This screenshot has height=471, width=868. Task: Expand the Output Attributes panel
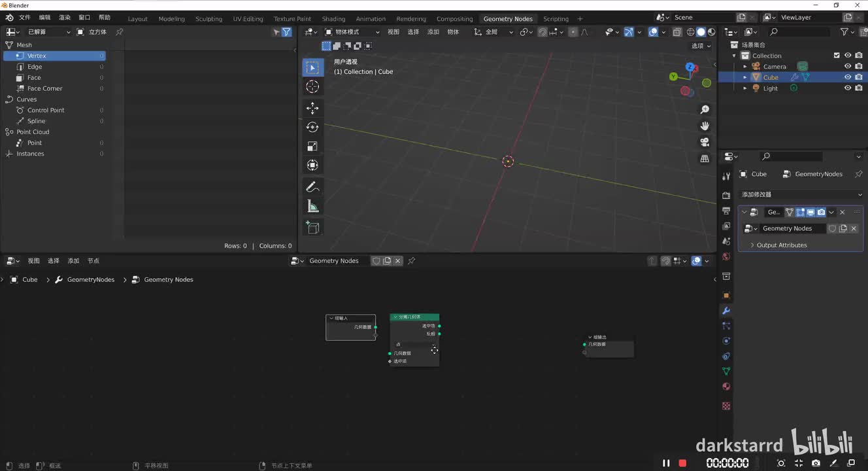pyautogui.click(x=781, y=245)
